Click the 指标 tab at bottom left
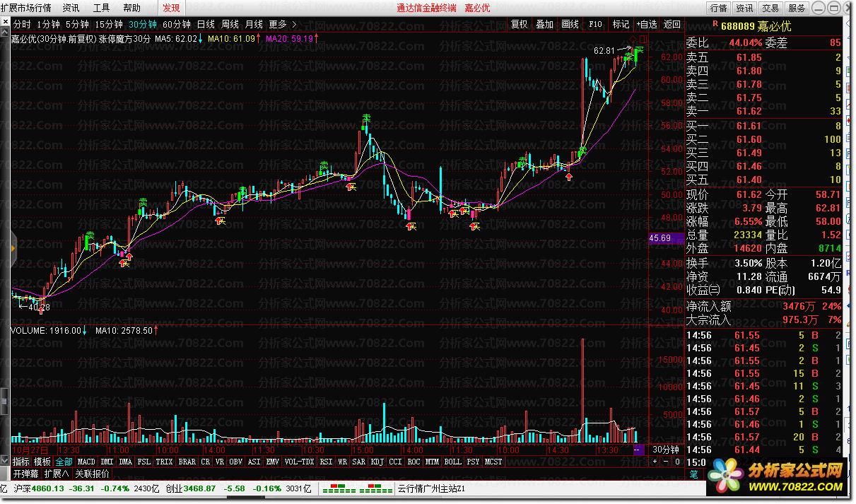Screen dimensions: 856x504 (21, 462)
